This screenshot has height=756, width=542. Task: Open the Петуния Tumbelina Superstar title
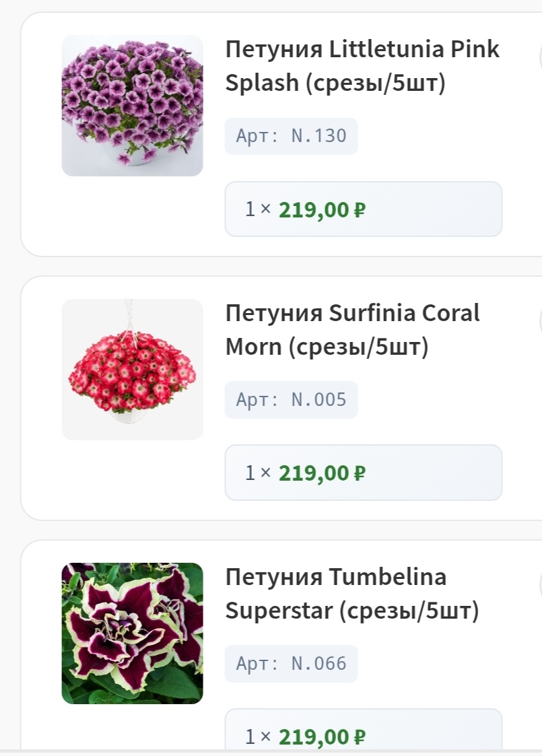point(351,594)
